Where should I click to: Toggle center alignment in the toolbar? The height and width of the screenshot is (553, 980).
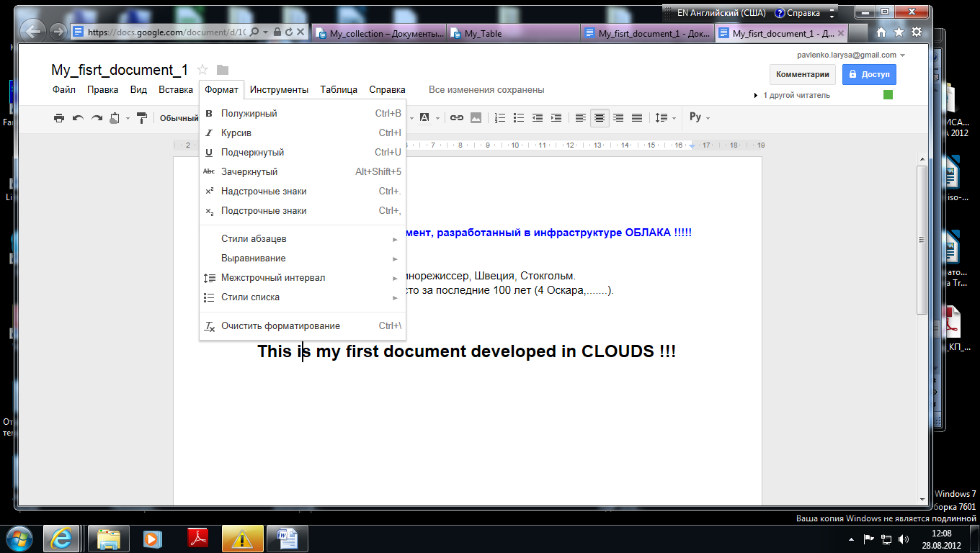coord(600,118)
